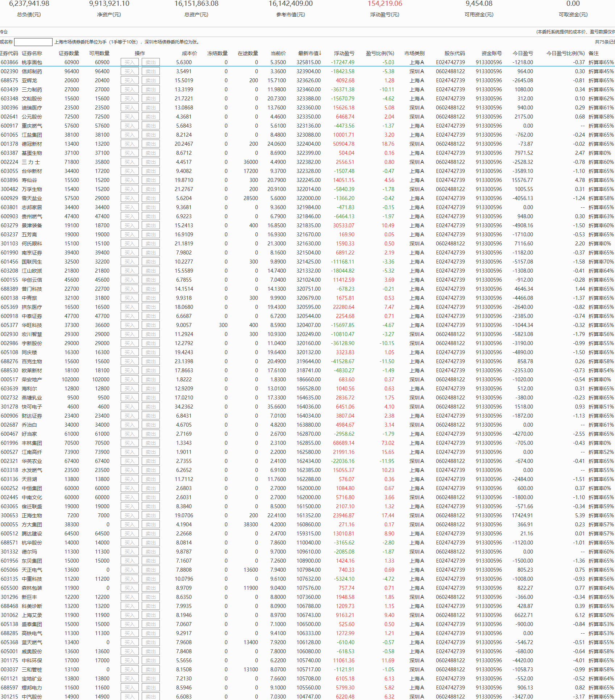The width and height of the screenshot is (615, 700).
Task: Buy 丰林集团 via its 买入 button
Action: pyautogui.click(x=129, y=443)
